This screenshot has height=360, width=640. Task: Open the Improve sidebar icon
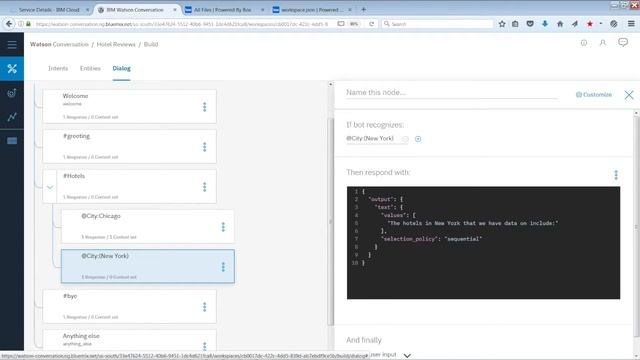[12, 93]
